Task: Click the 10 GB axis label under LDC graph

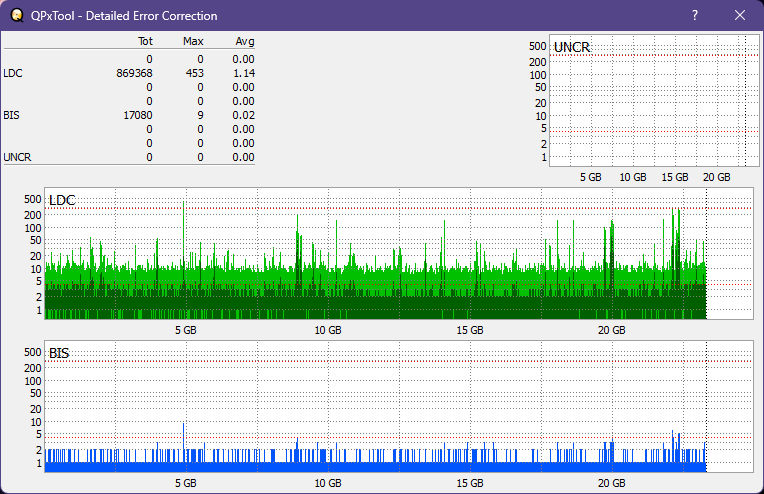Action: 327,330
